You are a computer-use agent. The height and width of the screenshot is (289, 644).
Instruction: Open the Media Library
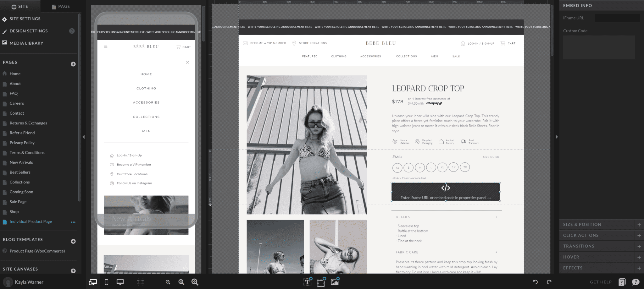pos(26,43)
